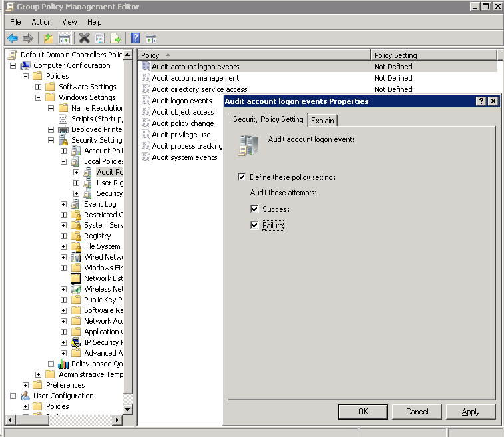Sort by Policy Setting column header
Screen dimensions: 504x437
[x=433, y=55]
